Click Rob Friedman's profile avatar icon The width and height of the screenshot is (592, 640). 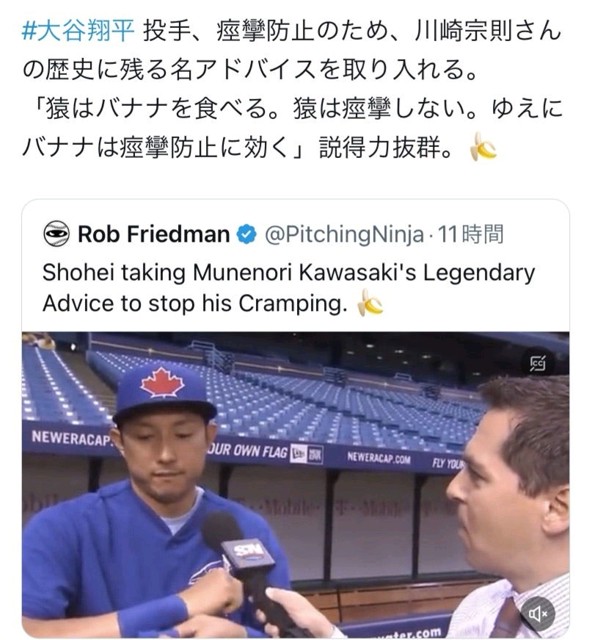coord(56,234)
